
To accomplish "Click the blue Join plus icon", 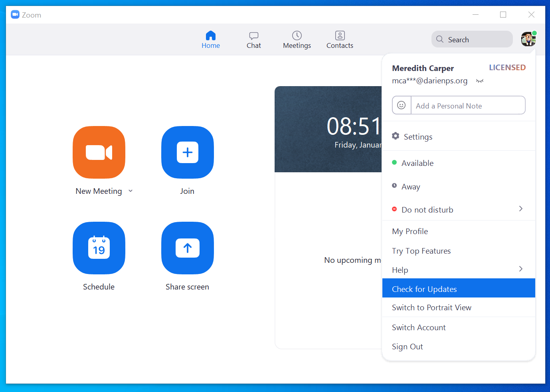I will point(188,152).
